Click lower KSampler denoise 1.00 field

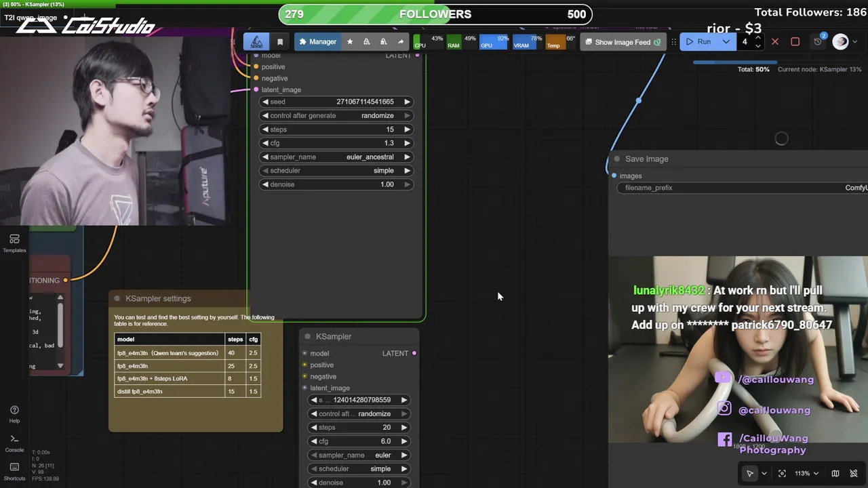click(359, 483)
